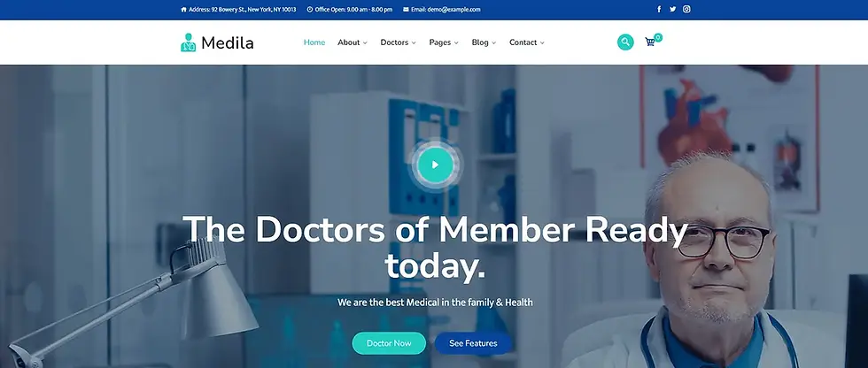Viewport: 868px width, 368px height.
Task: Click the cart count badge
Action: point(657,37)
